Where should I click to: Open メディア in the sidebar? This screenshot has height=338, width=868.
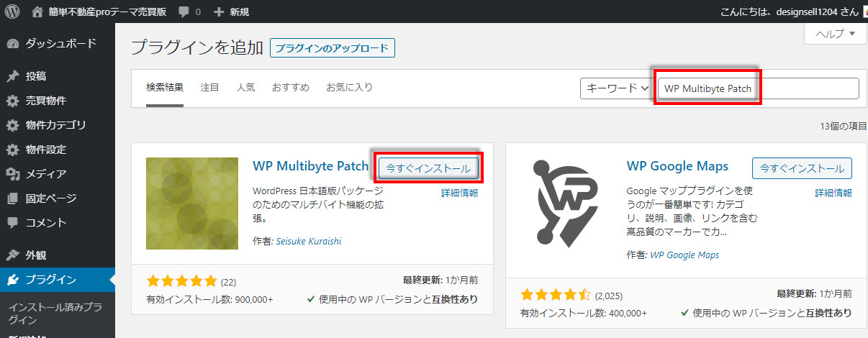click(x=45, y=173)
